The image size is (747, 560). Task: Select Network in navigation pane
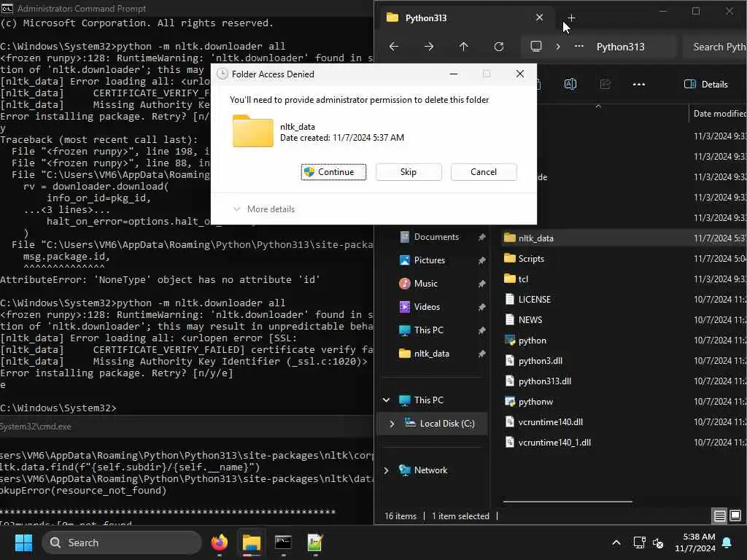tap(430, 470)
